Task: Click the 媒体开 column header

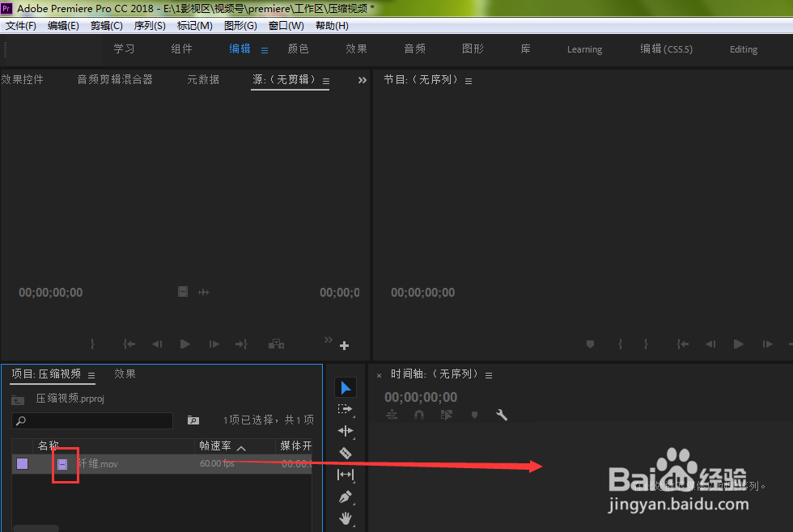Action: (296, 445)
